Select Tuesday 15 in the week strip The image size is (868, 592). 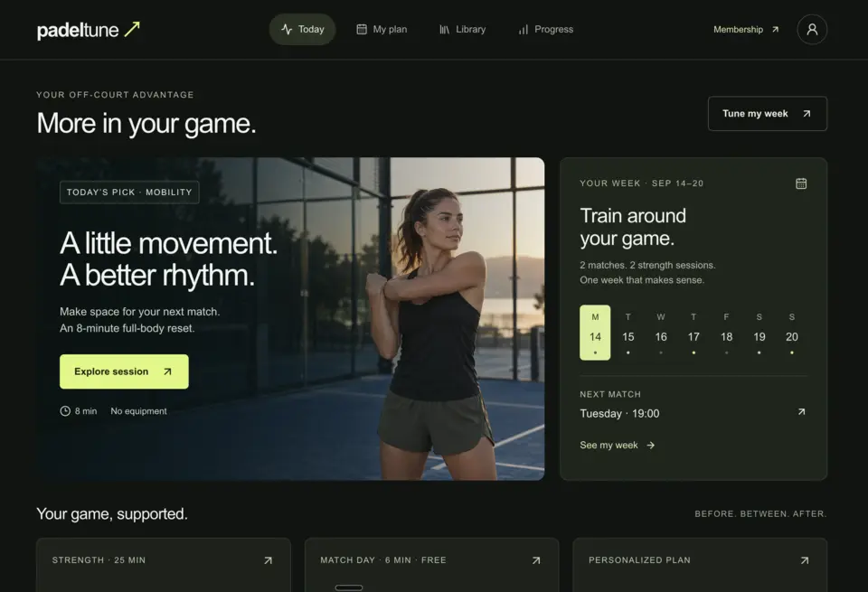pos(627,333)
